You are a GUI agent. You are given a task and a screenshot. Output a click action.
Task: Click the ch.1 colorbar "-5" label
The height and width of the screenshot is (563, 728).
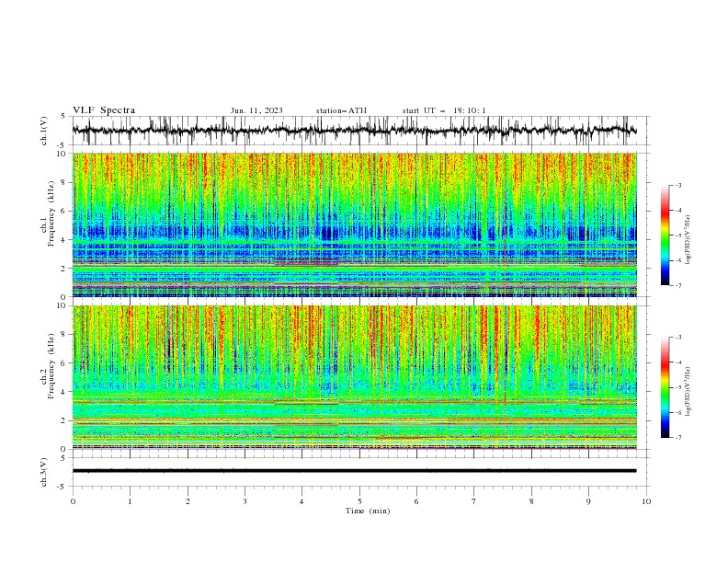[677, 236]
